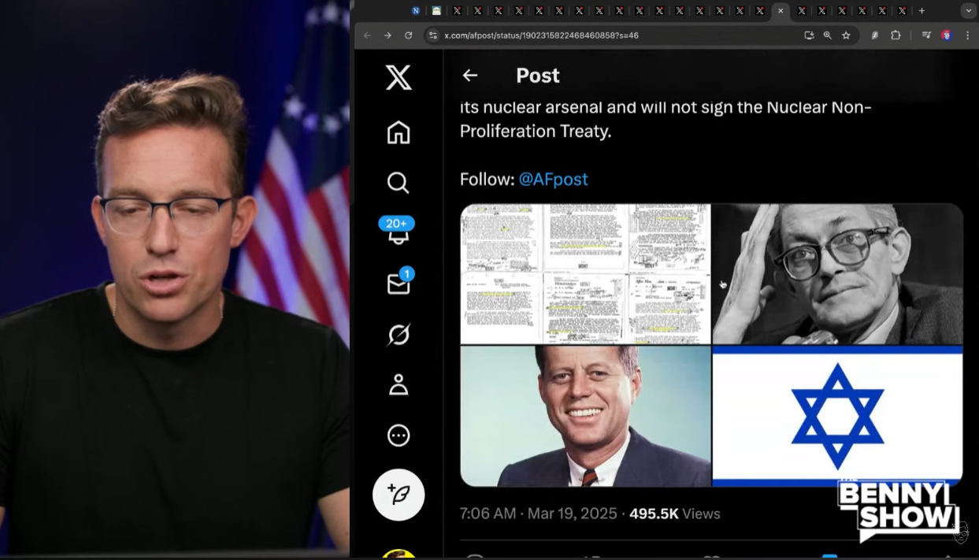Viewport: 979px width, 560px height.
Task: Open Notifications bell showing 20+ badge
Action: click(x=399, y=234)
